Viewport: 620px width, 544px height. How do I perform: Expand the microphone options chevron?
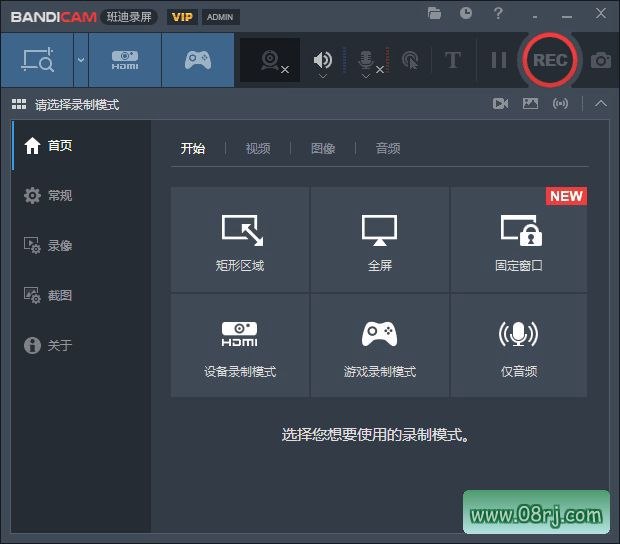point(366,76)
